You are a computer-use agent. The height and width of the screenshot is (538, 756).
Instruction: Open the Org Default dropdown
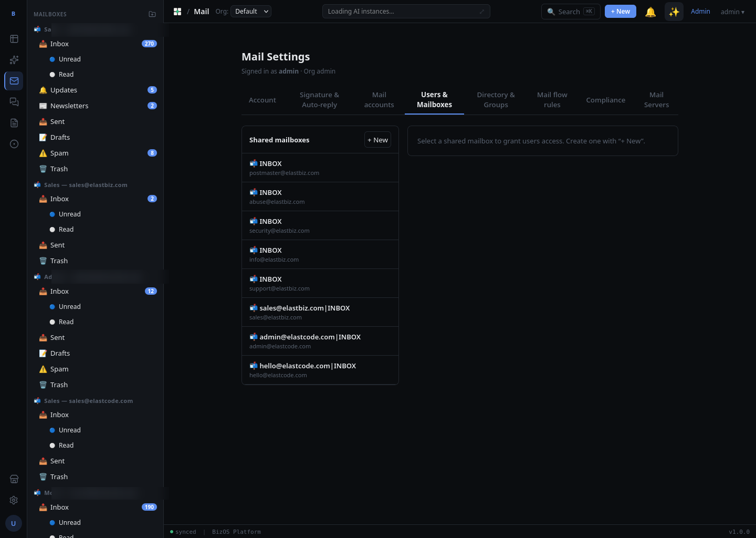point(251,12)
